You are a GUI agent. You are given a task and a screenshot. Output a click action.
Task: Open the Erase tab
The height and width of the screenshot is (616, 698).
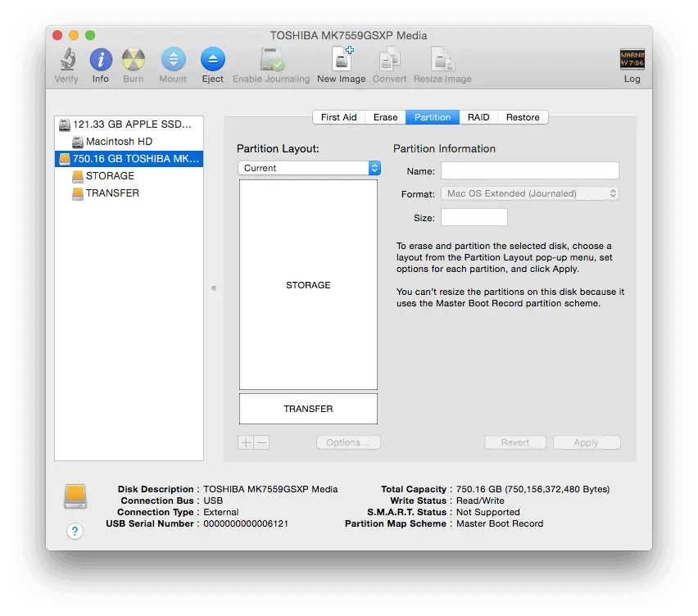tap(385, 117)
